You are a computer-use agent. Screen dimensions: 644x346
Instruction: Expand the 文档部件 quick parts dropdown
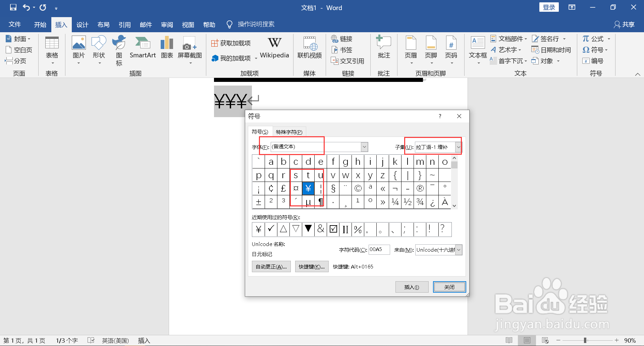[x=526, y=39]
